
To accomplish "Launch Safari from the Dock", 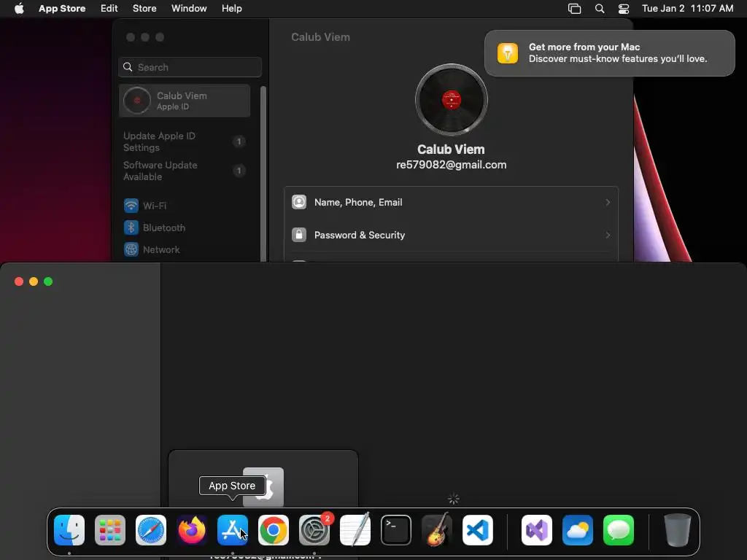I will tap(151, 530).
